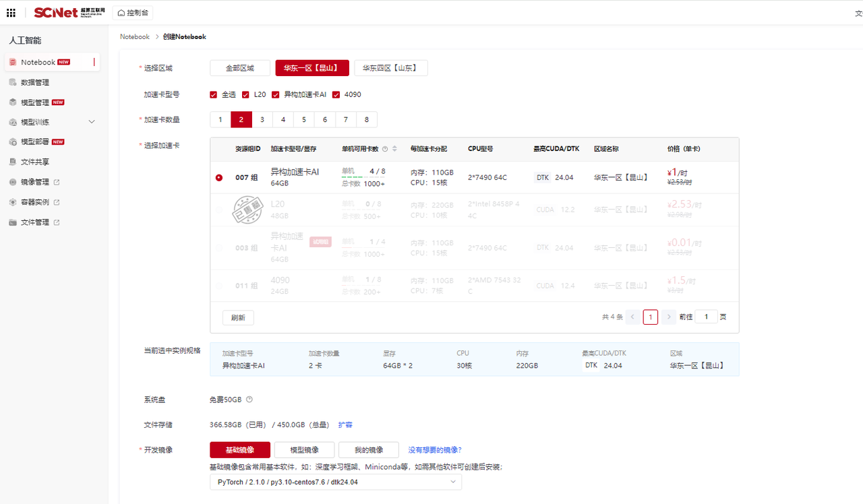This screenshot has width=863, height=504.
Task: Switch to the 模型镜像 tab
Action: [304, 450]
